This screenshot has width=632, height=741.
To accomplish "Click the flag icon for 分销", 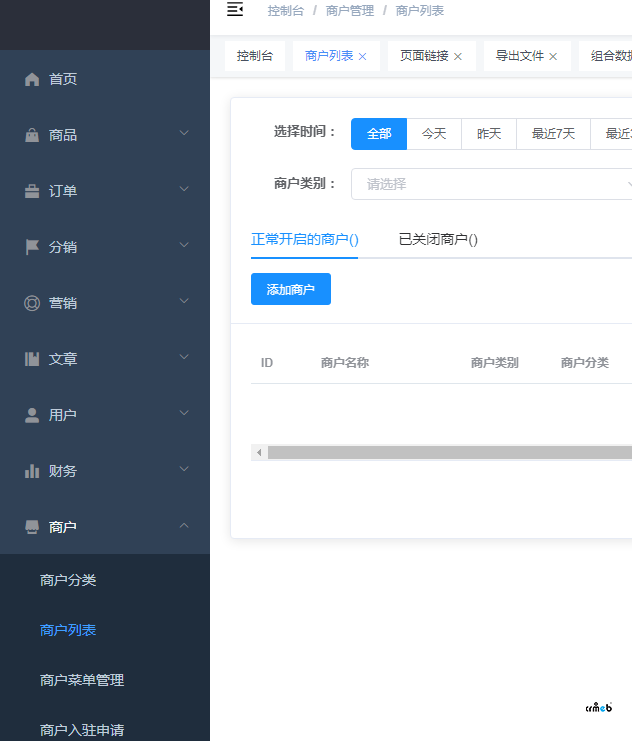I will [x=32, y=247].
